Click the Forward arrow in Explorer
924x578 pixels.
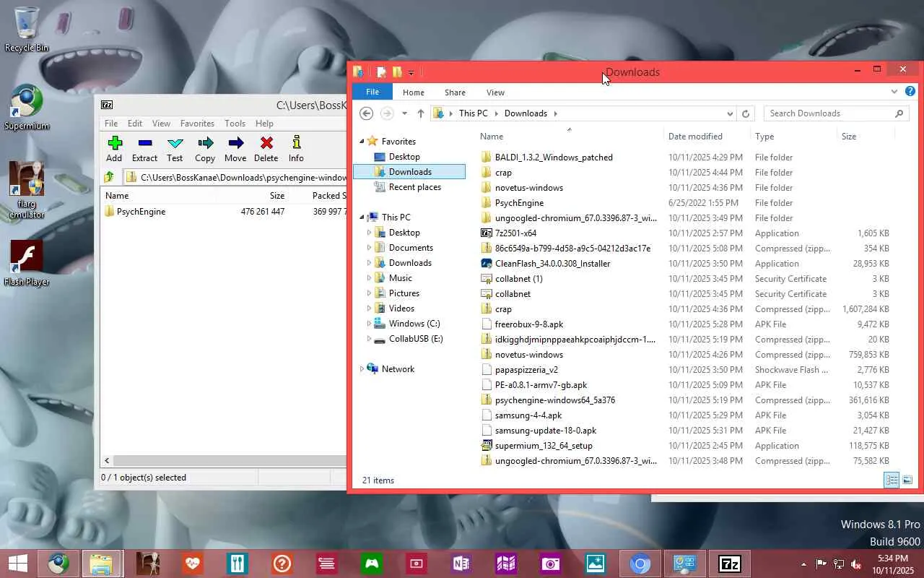click(x=387, y=113)
